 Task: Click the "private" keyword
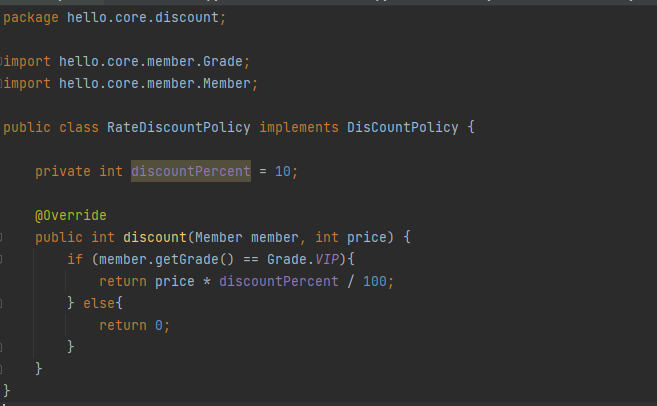coord(63,171)
